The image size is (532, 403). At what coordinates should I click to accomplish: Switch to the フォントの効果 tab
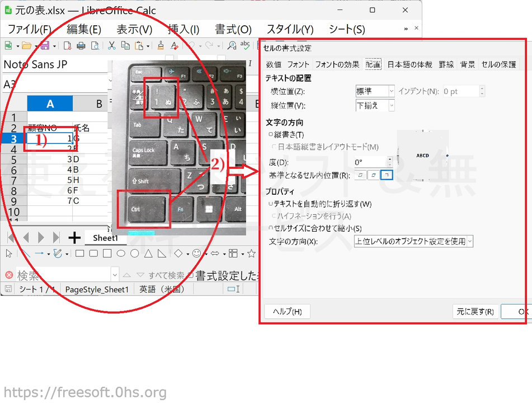(x=337, y=64)
